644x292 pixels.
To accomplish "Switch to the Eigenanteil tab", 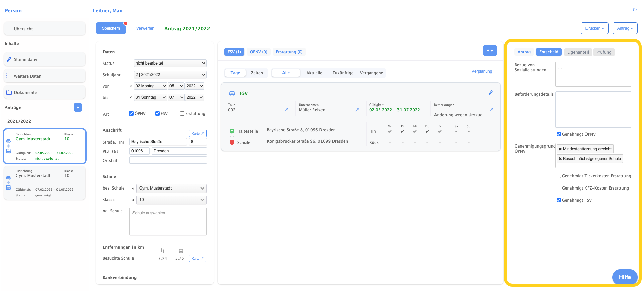I will 578,52.
